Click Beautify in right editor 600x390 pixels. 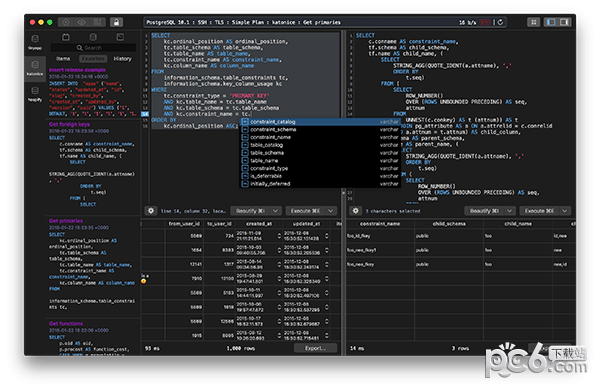[x=485, y=211]
